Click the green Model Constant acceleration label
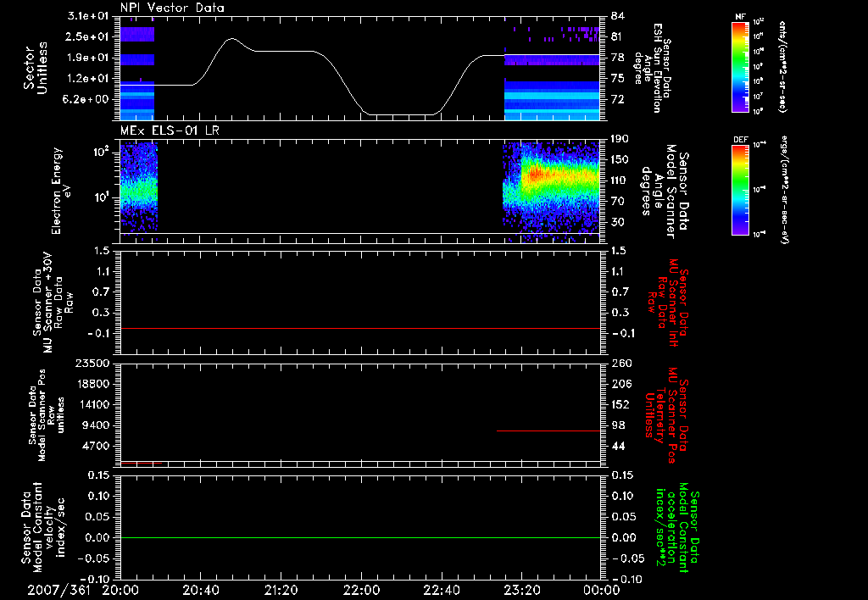868x600 pixels. coord(676,527)
